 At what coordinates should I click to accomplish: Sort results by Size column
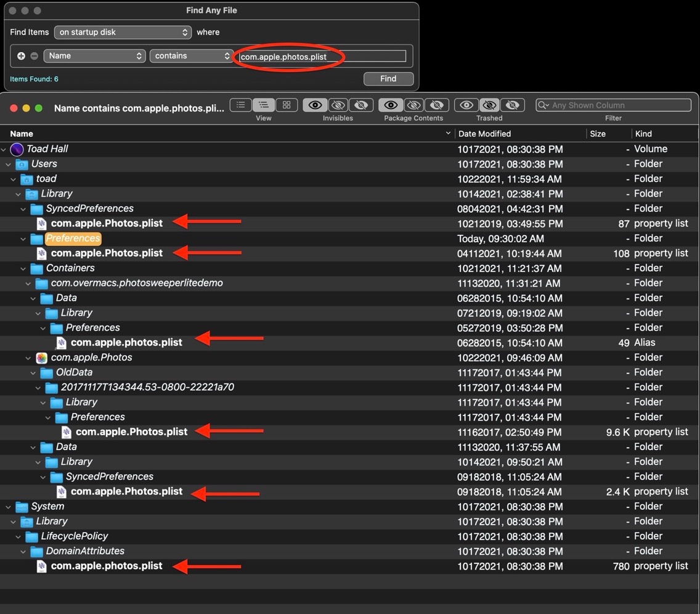597,134
